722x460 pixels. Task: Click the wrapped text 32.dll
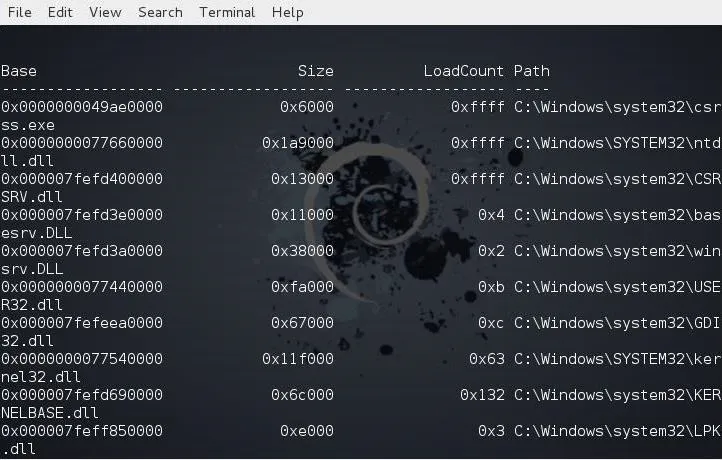coord(28,341)
